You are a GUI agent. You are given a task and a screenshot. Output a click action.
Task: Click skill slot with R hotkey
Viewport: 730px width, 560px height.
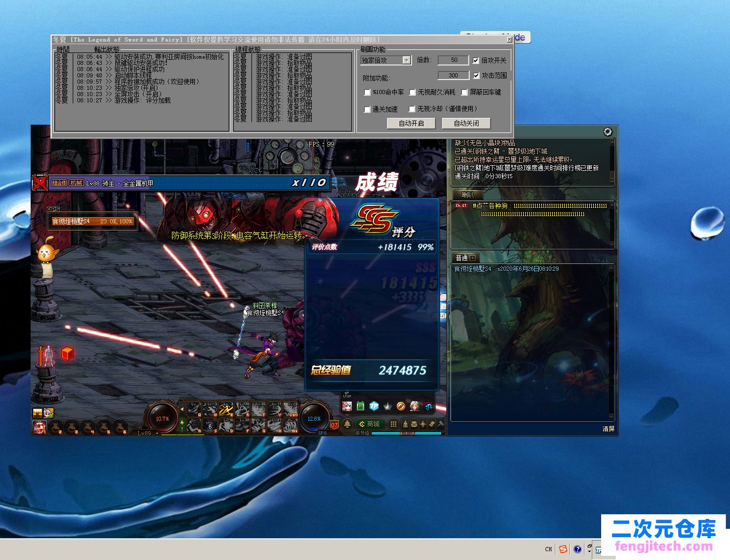(243, 409)
